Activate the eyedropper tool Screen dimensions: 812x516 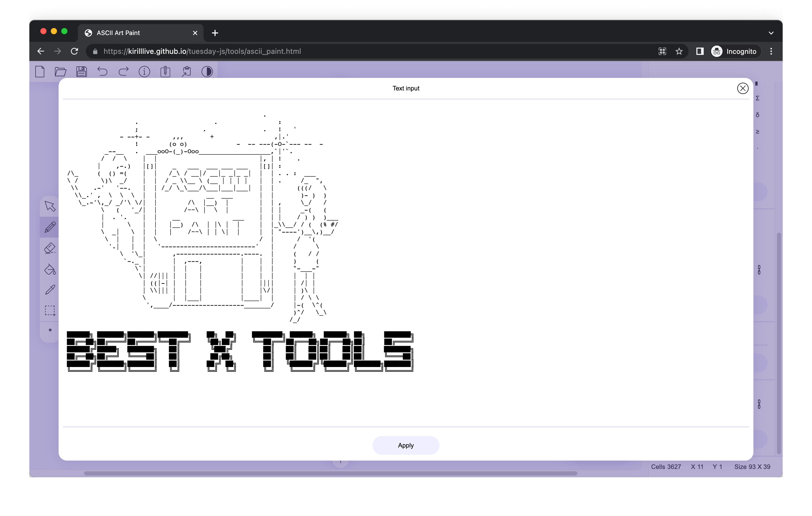[x=50, y=290]
